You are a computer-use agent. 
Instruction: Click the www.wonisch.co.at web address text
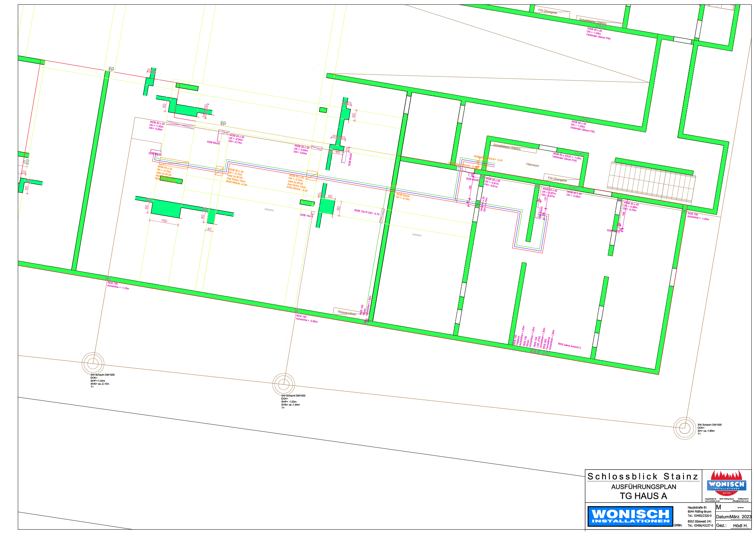point(712,501)
